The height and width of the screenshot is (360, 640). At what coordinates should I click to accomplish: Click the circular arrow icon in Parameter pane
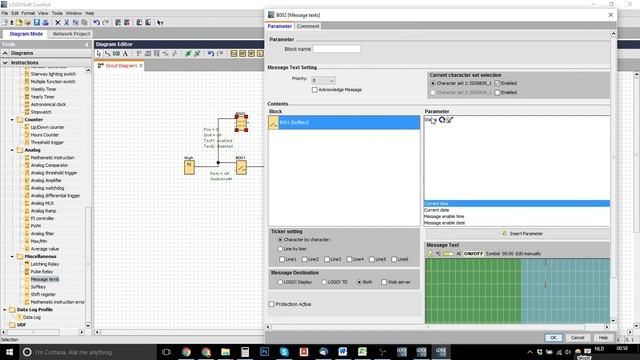click(x=442, y=120)
